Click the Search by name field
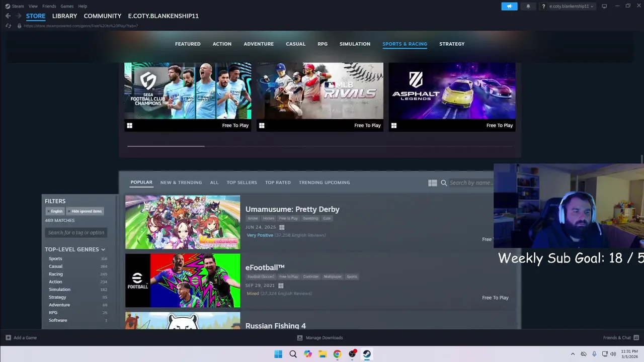The height and width of the screenshot is (362, 644). 471,183
